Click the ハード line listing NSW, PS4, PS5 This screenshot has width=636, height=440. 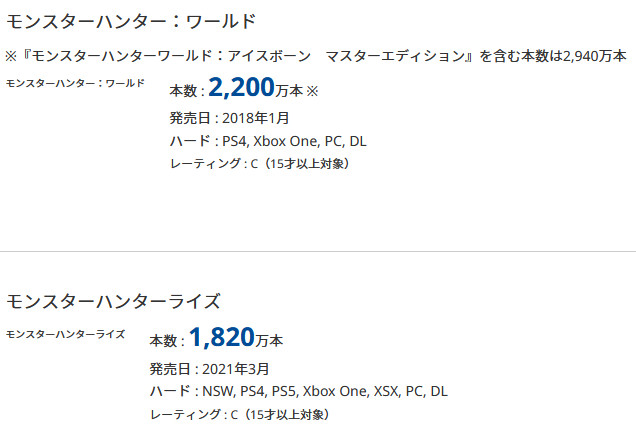(x=298, y=391)
